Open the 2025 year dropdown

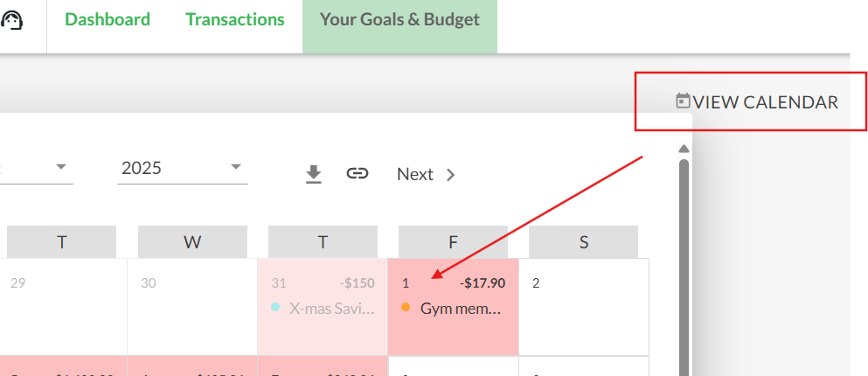pos(182,168)
